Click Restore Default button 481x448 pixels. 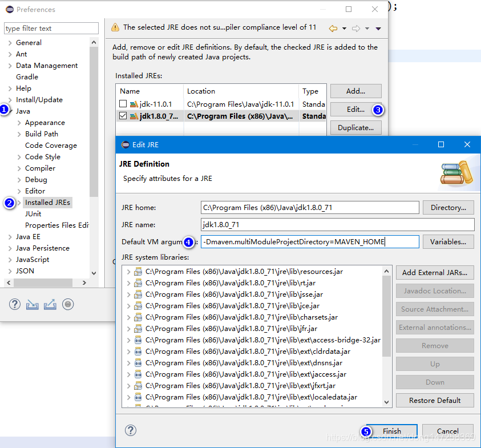(x=435, y=401)
